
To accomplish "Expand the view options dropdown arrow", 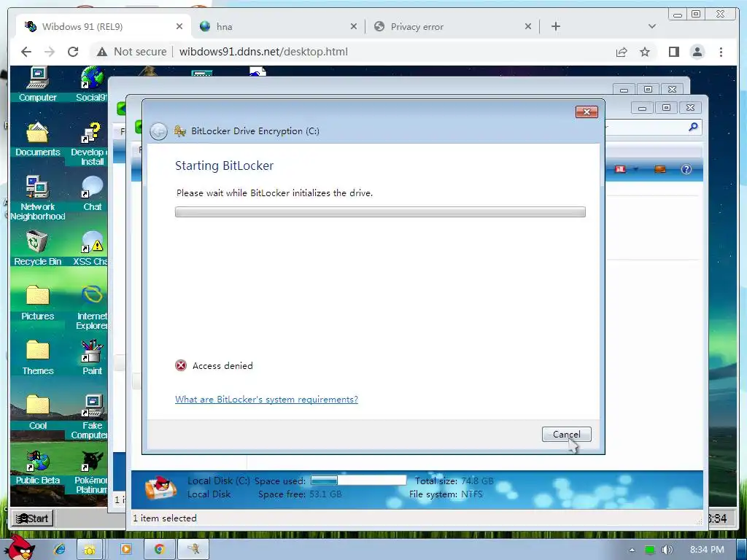I will click(635, 169).
